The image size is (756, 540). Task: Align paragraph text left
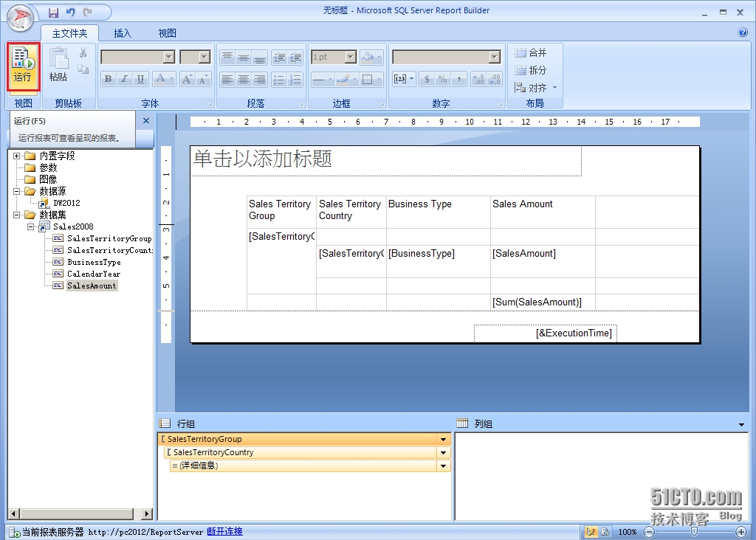point(227,79)
